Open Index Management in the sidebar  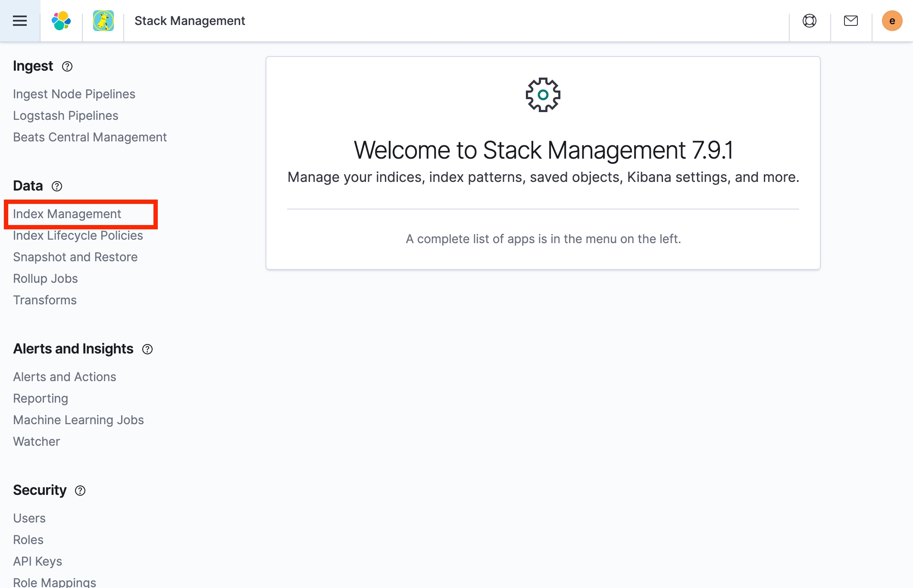67,214
